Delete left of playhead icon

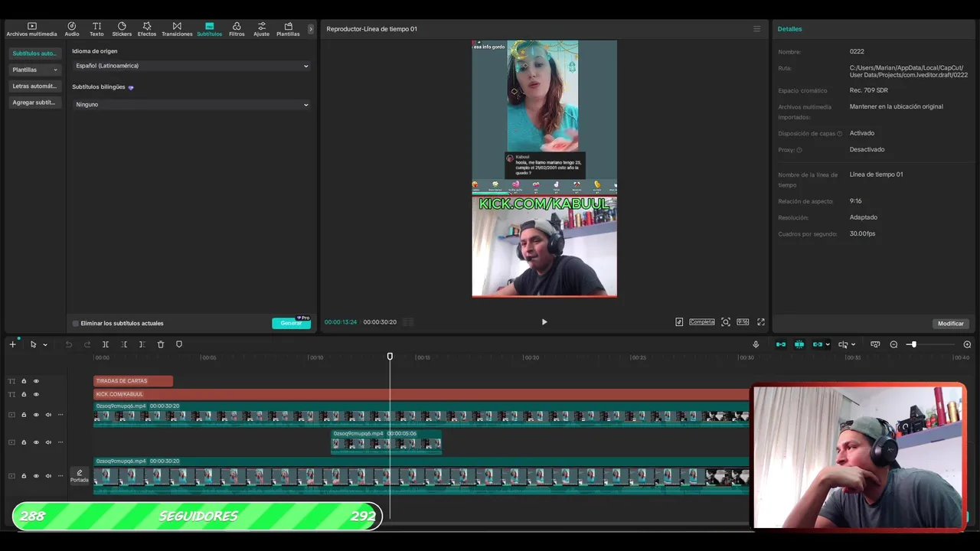click(124, 344)
